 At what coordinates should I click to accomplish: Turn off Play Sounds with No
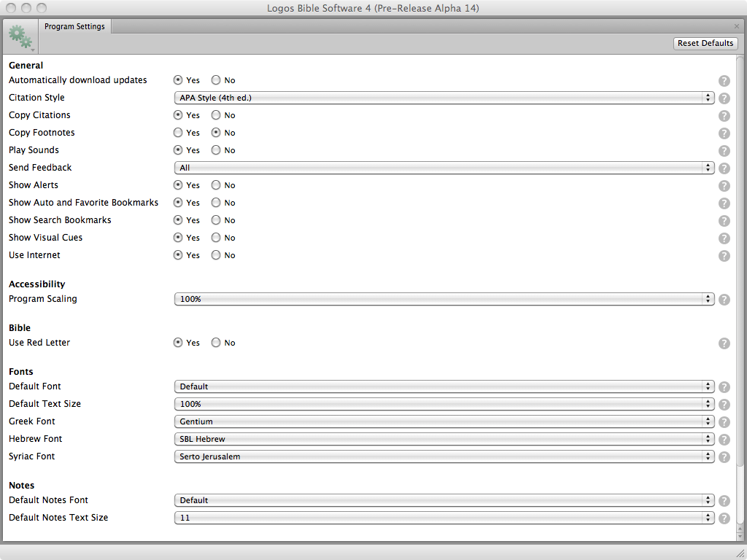click(x=216, y=150)
